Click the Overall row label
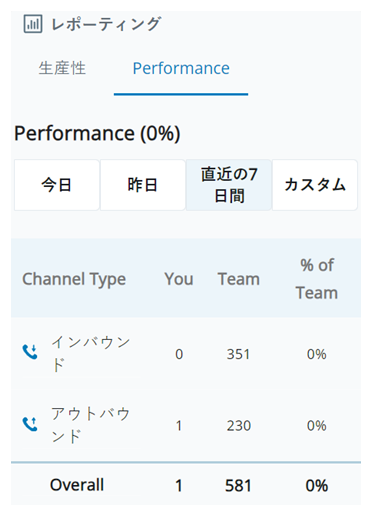Screen dimensions: 373x517 pos(77,485)
